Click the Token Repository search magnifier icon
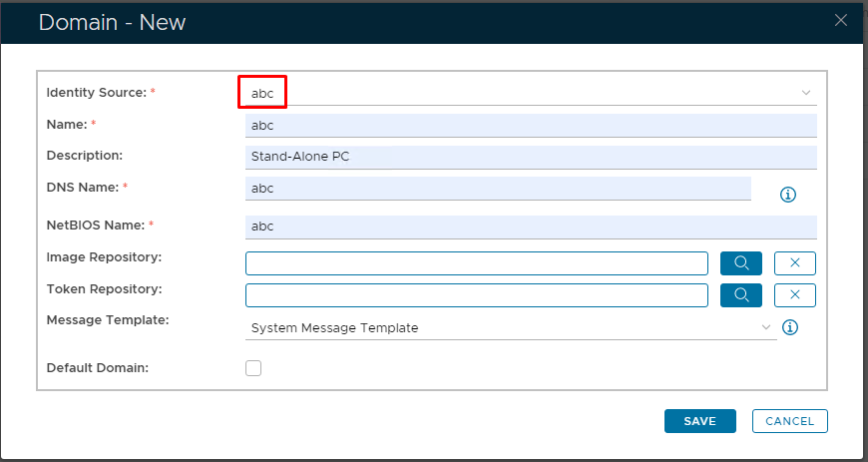Viewport: 868px width, 462px height. click(x=741, y=294)
